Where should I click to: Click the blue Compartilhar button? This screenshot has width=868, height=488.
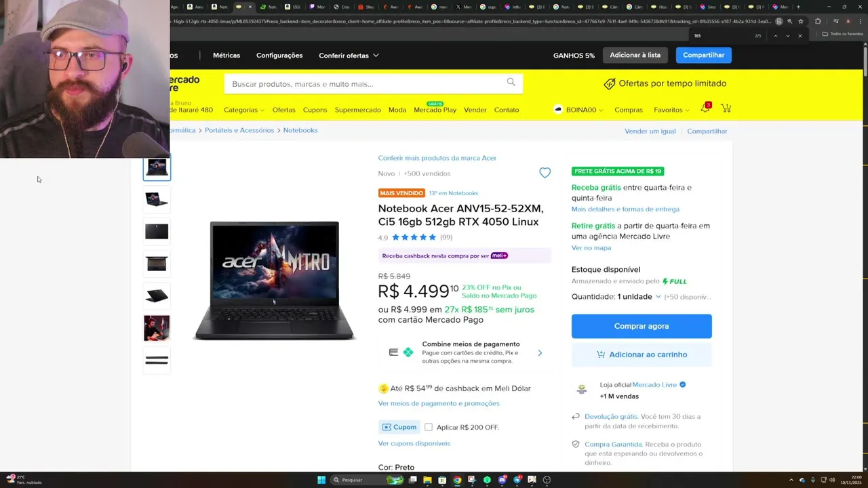click(703, 55)
